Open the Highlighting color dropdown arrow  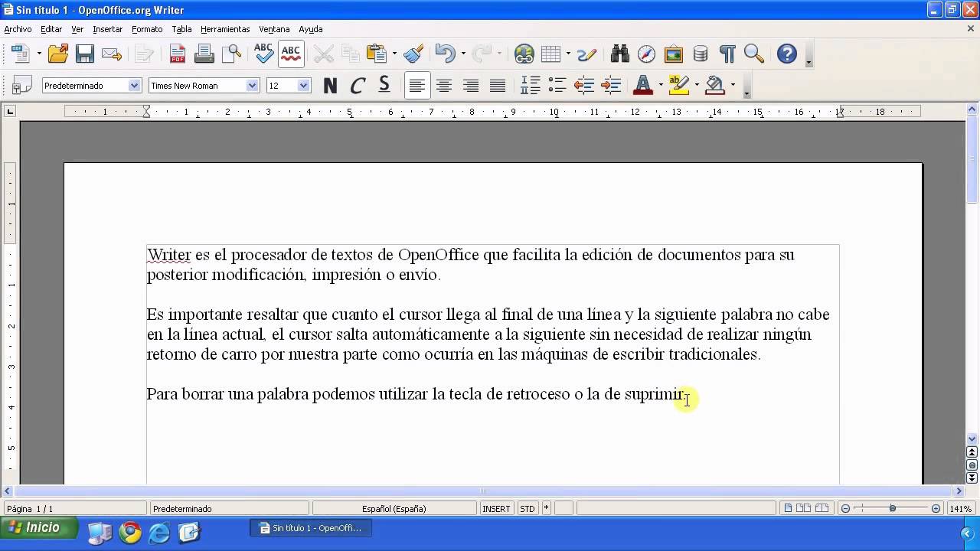coord(697,86)
